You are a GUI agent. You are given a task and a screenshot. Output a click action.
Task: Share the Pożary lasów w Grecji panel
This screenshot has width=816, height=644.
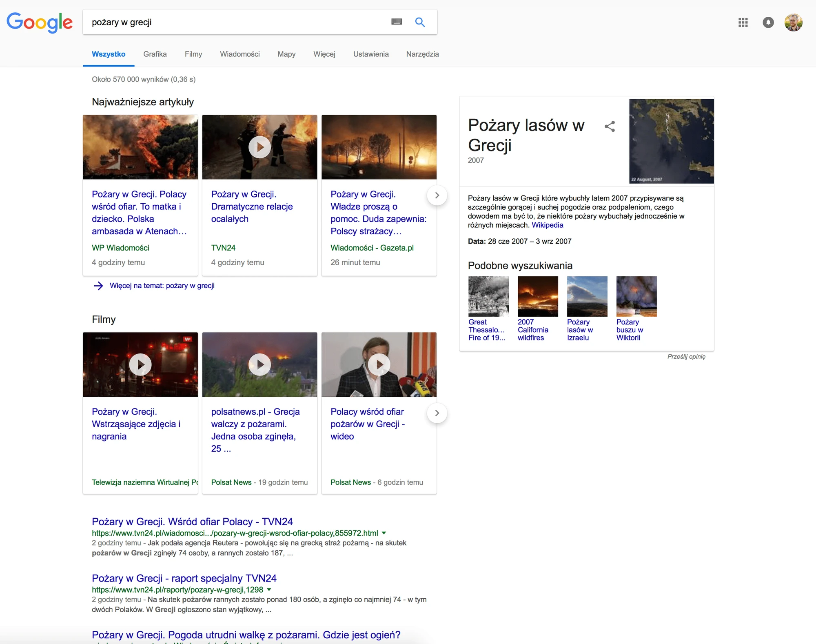(610, 127)
